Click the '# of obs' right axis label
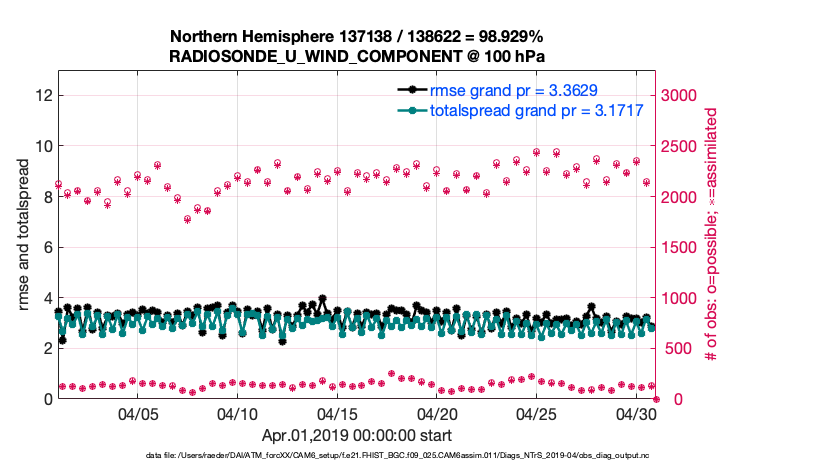Image resolution: width=830 pixels, height=470 pixels. point(712,234)
